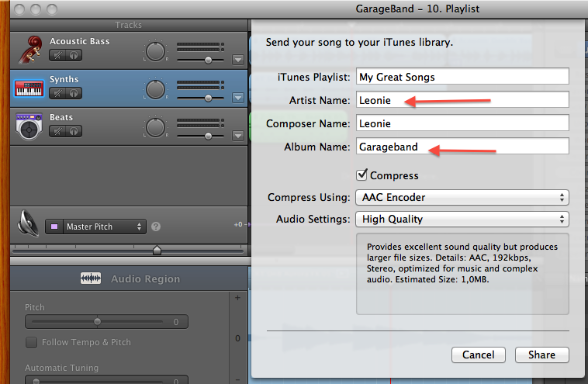The image size is (588, 384).
Task: Click the Acoustic Bass pan knob
Action: [155, 52]
